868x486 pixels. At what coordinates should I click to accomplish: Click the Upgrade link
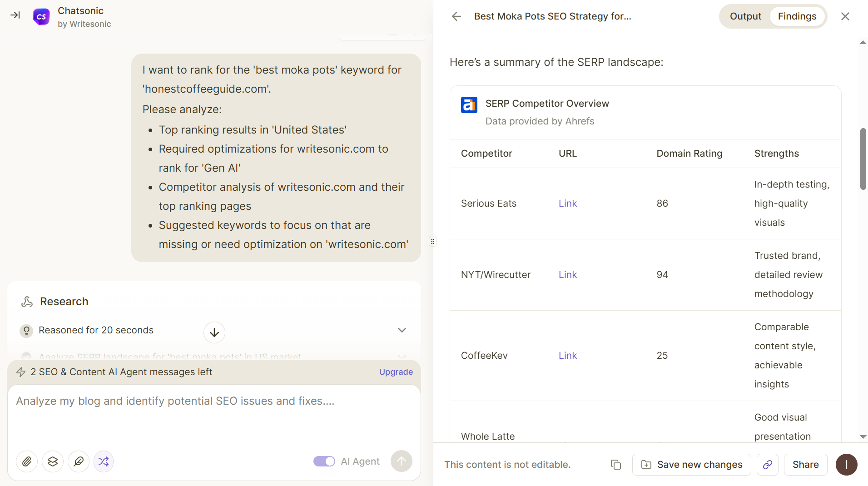(396, 372)
